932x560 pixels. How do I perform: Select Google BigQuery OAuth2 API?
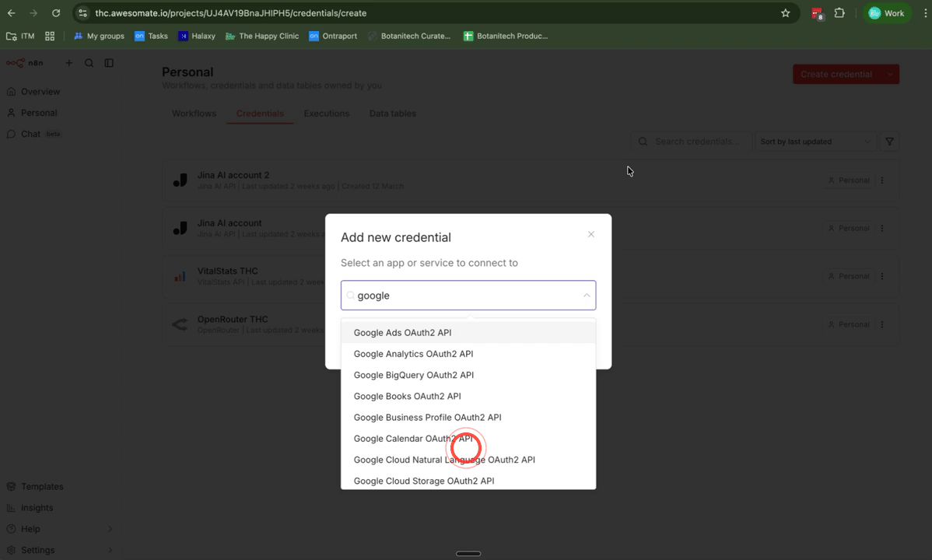[x=413, y=375]
